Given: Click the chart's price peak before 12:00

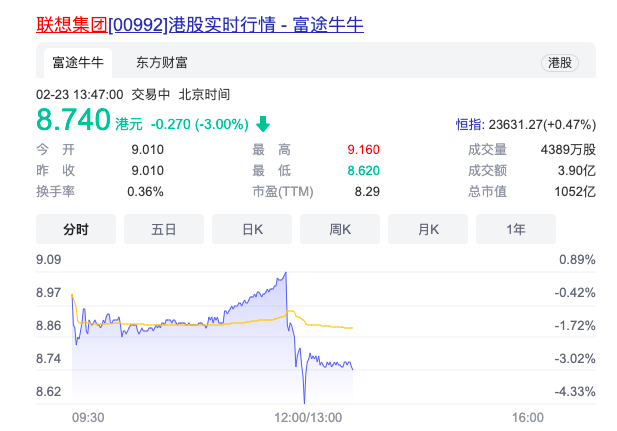Looking at the screenshot, I should pyautogui.click(x=286, y=272).
